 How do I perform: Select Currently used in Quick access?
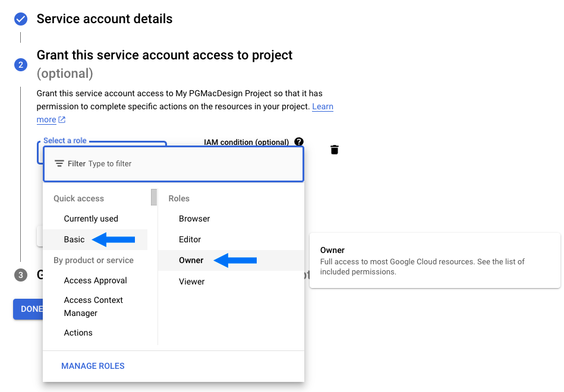(x=91, y=219)
